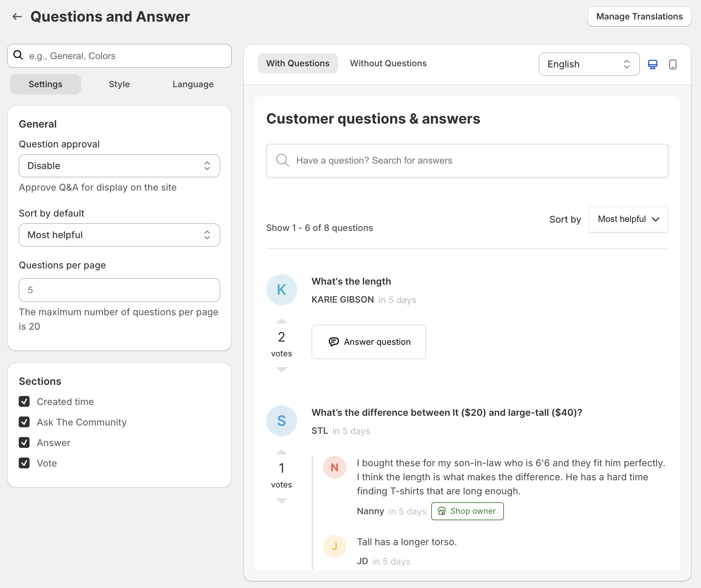Click the "What's the length" question title
This screenshot has width=701, height=588.
pos(351,281)
